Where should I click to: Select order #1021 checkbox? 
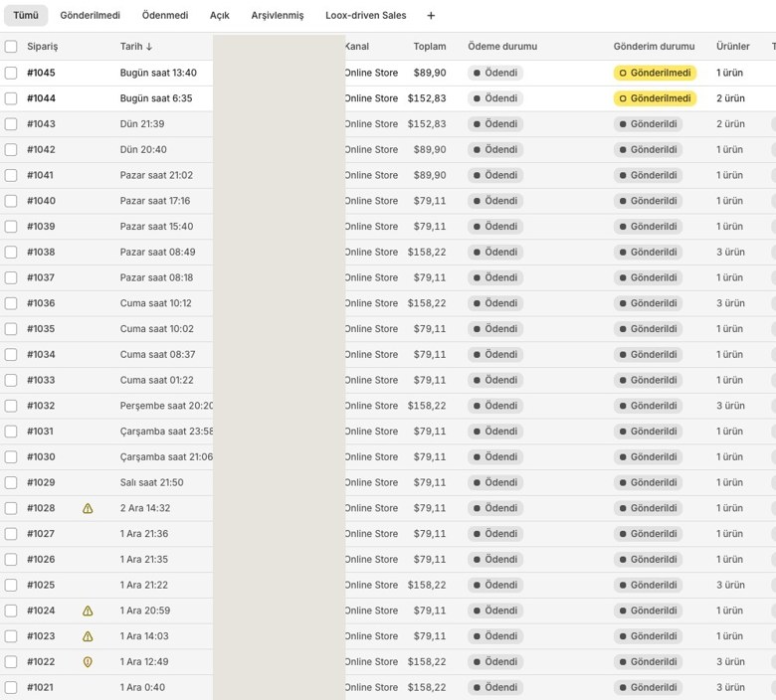click(x=11, y=688)
